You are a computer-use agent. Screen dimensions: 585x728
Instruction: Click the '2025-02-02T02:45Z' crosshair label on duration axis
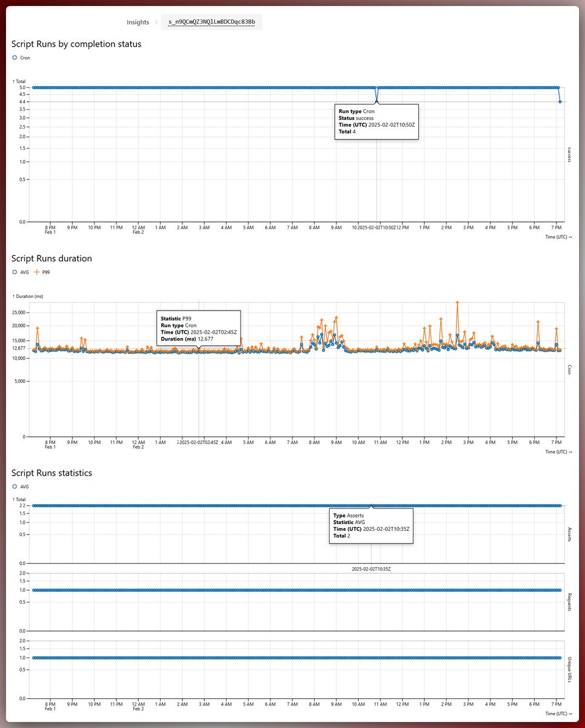pyautogui.click(x=199, y=443)
